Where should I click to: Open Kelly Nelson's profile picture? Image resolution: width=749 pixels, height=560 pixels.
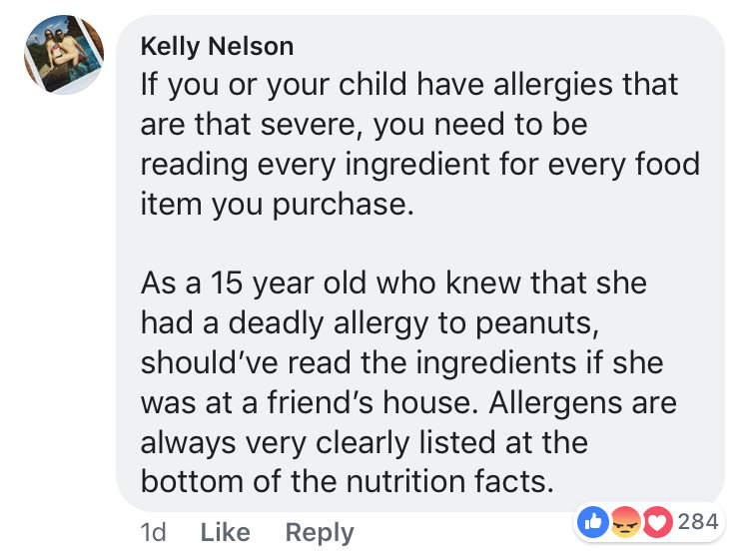coord(64,55)
